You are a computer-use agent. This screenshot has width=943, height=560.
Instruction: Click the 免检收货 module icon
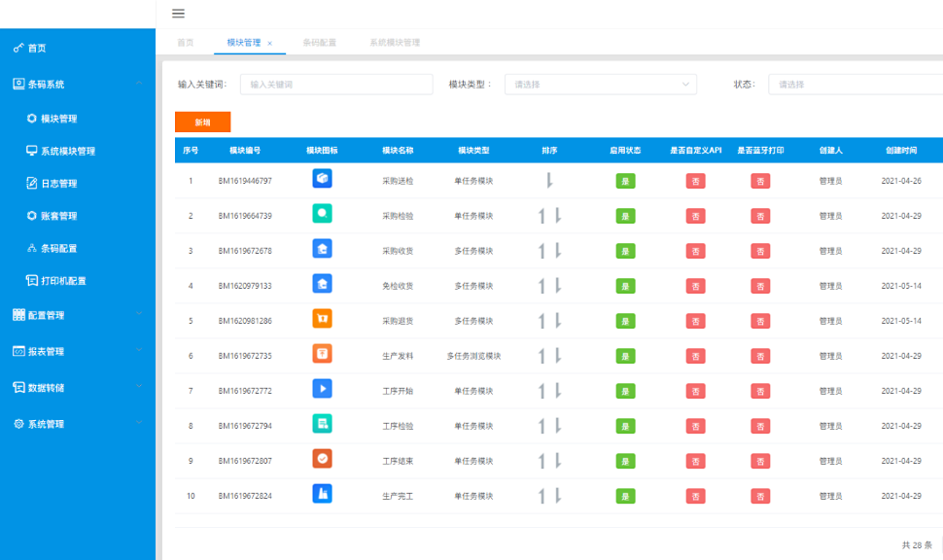point(323,283)
